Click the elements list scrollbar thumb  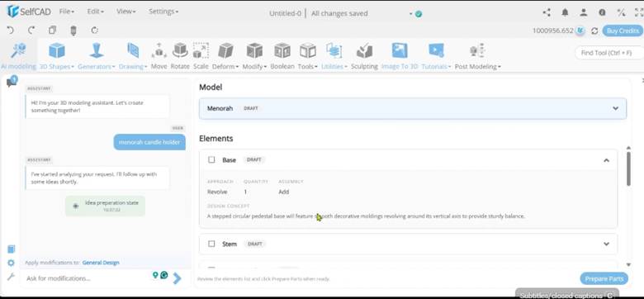(x=628, y=168)
